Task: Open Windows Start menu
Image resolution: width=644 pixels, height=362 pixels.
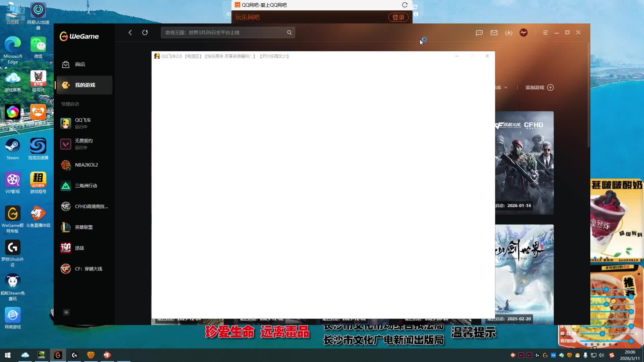Action: 8,355
